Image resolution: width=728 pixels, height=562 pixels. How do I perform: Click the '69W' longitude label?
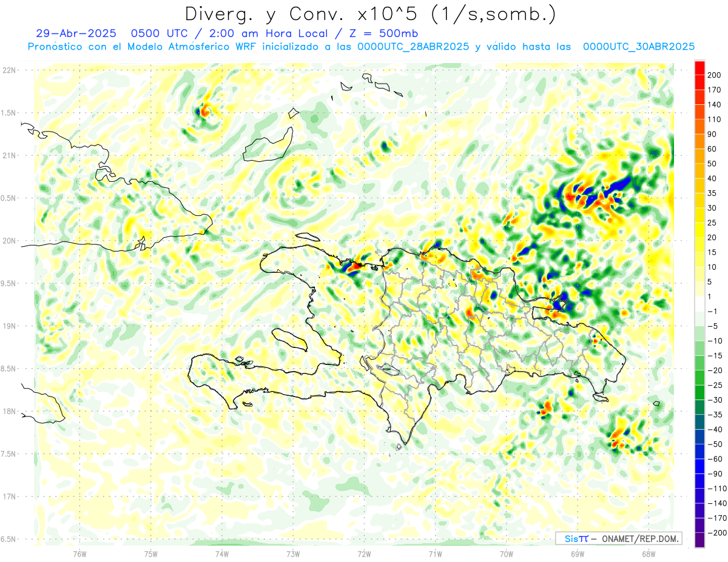pyautogui.click(x=578, y=554)
